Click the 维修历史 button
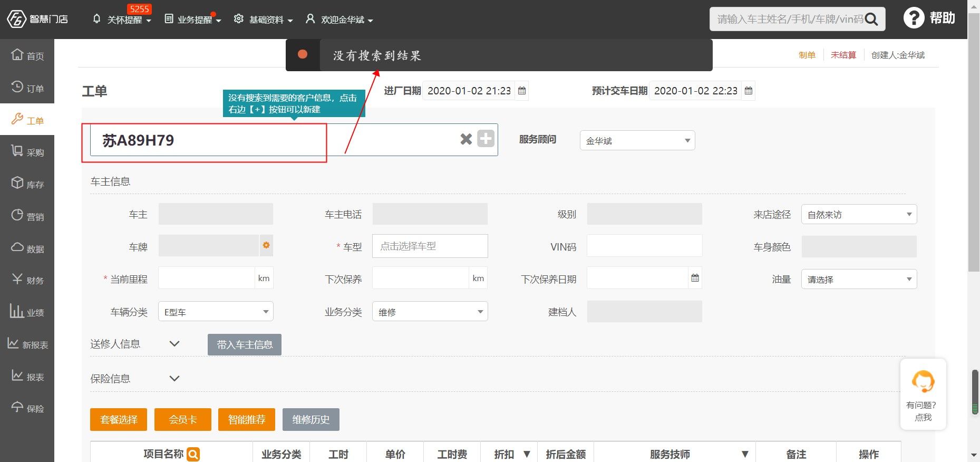Viewport: 980px width, 462px height. click(x=311, y=419)
